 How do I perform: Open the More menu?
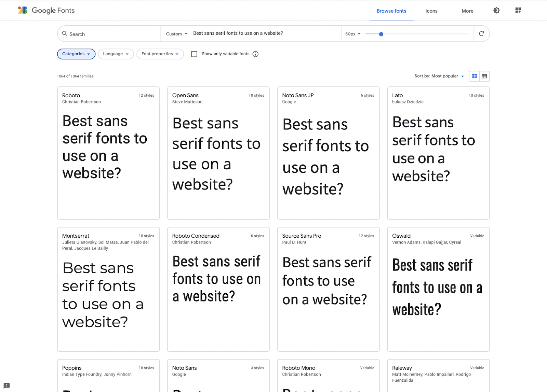[x=467, y=11]
